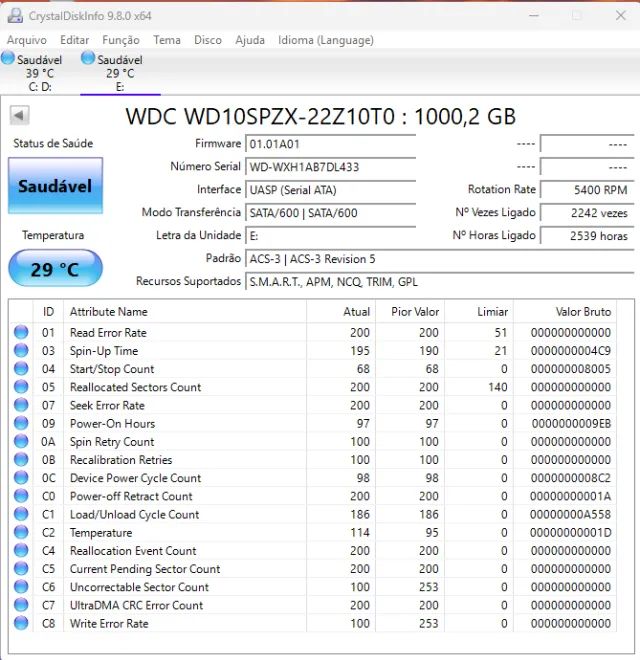Click status orb for Reallocation Event Count
The height and width of the screenshot is (660, 640).
click(x=21, y=550)
